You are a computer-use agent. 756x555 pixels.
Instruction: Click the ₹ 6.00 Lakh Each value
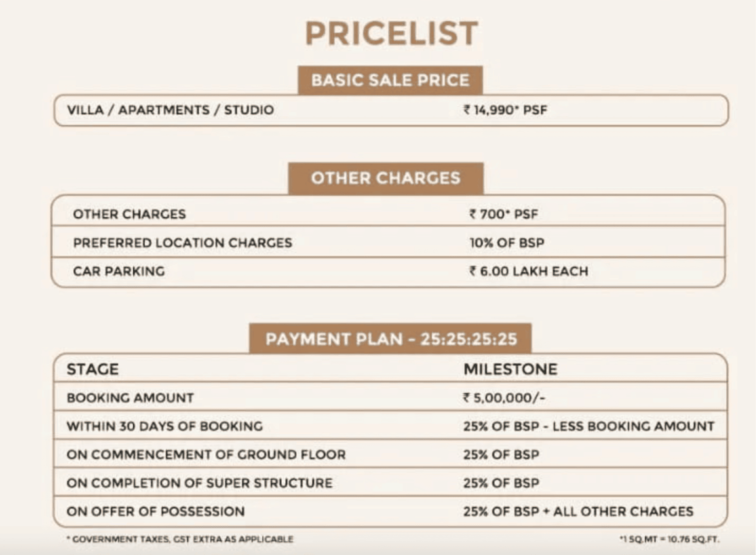tap(529, 271)
